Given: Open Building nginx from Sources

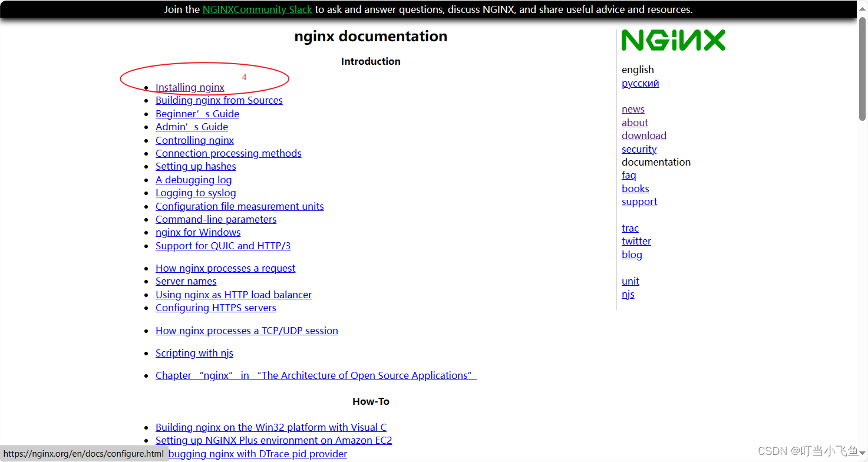Looking at the screenshot, I should pos(219,100).
